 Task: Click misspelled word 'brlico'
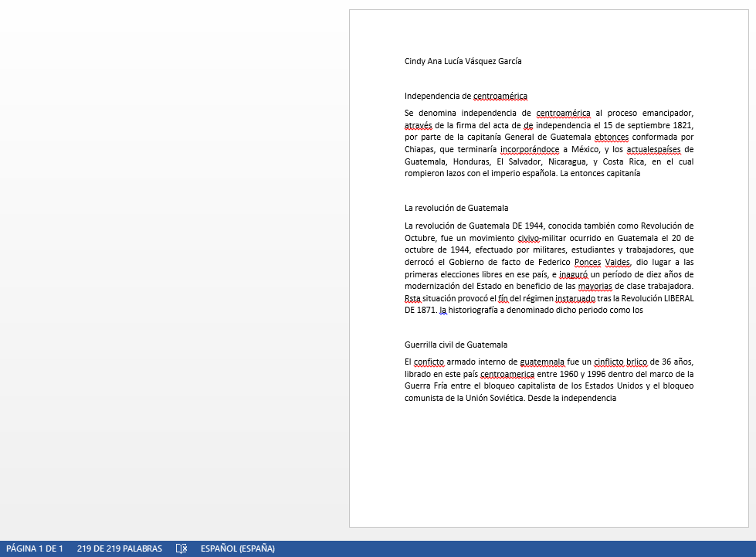[x=636, y=362]
